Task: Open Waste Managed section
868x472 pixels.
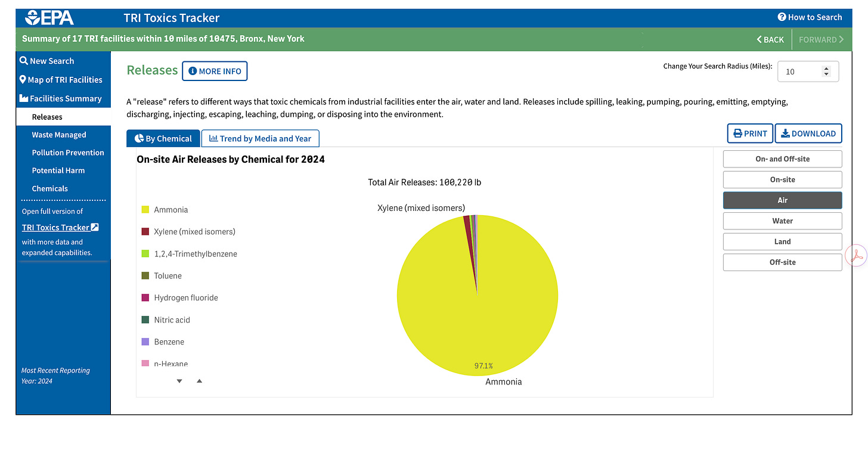Action: [x=59, y=135]
